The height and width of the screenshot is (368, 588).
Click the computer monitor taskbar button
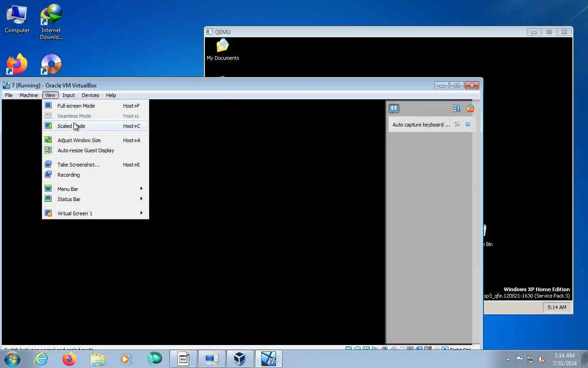point(212,359)
